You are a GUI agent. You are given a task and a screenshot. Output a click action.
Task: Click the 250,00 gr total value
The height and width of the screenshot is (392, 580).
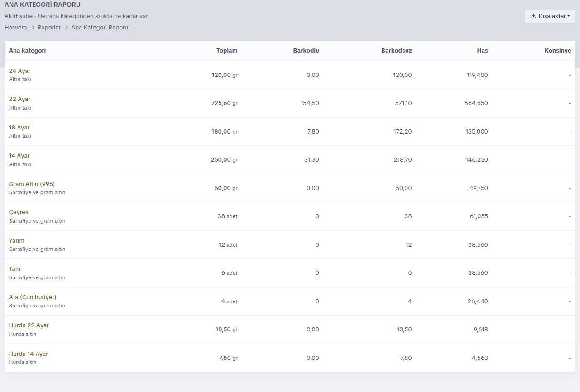point(224,160)
